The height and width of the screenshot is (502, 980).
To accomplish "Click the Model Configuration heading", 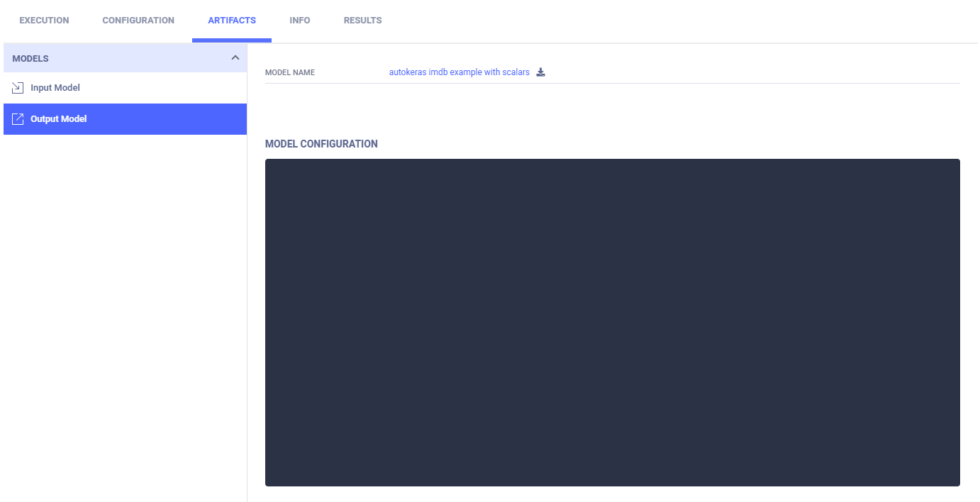I will (x=321, y=144).
